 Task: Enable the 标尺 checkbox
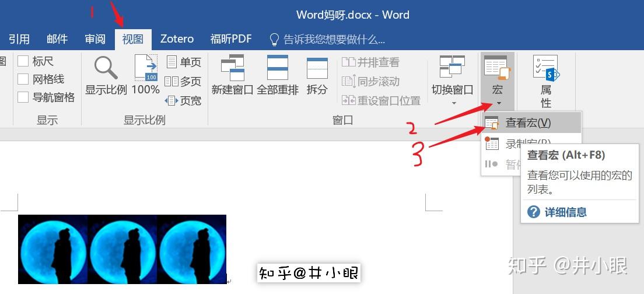coord(23,61)
